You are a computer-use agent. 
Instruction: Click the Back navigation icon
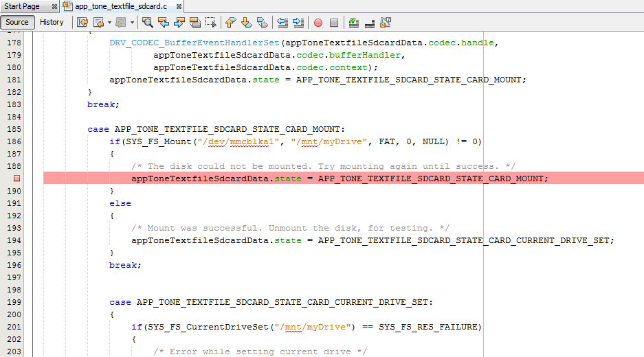point(98,23)
